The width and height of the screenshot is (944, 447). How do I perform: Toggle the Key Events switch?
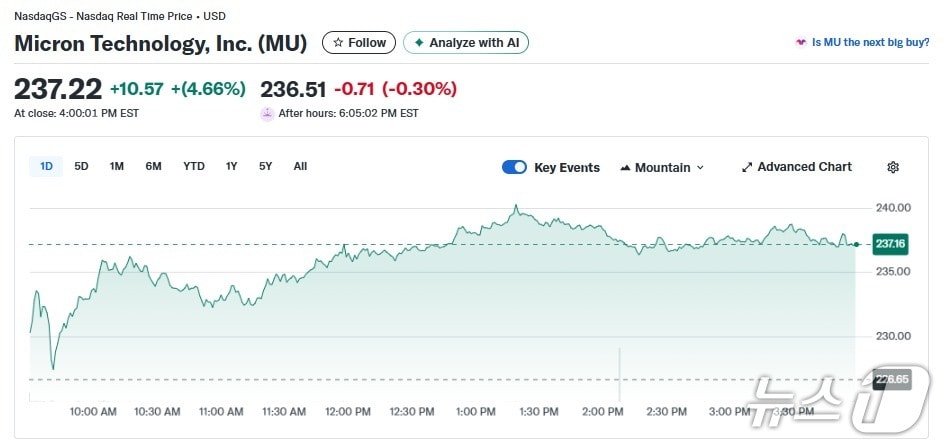pos(514,167)
